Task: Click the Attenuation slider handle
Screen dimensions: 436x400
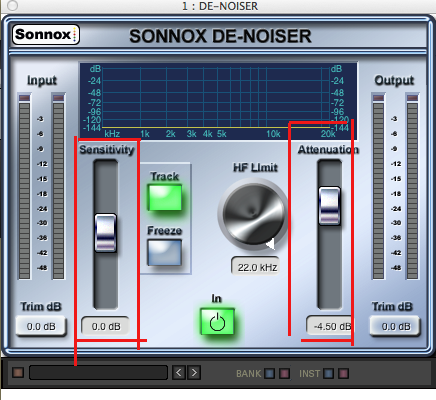Action: pos(329,206)
